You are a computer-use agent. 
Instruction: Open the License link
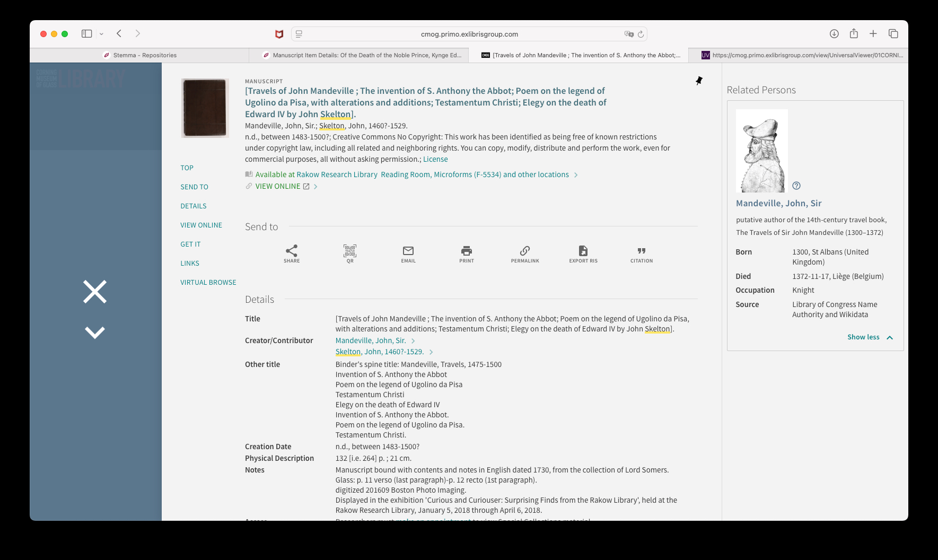click(x=435, y=159)
